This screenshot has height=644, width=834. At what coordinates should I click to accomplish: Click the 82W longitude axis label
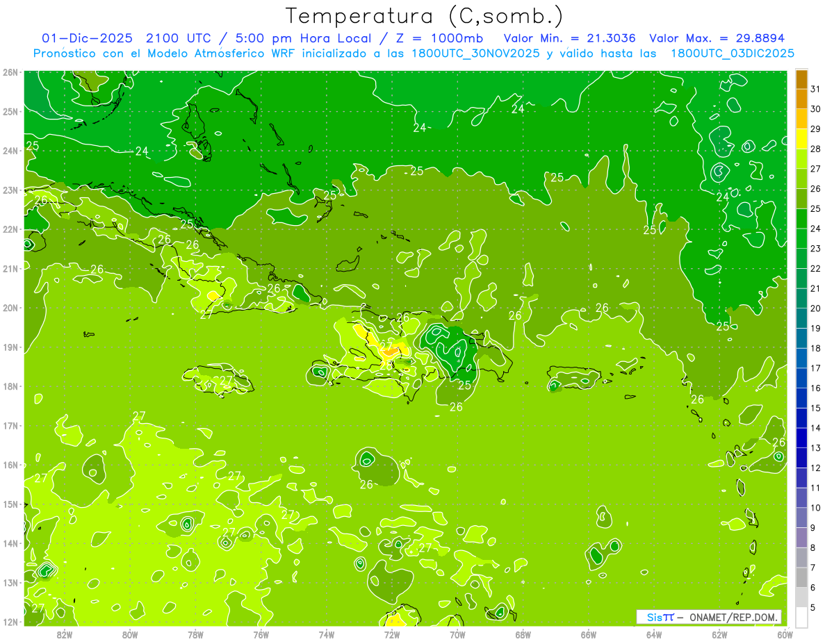(65, 634)
